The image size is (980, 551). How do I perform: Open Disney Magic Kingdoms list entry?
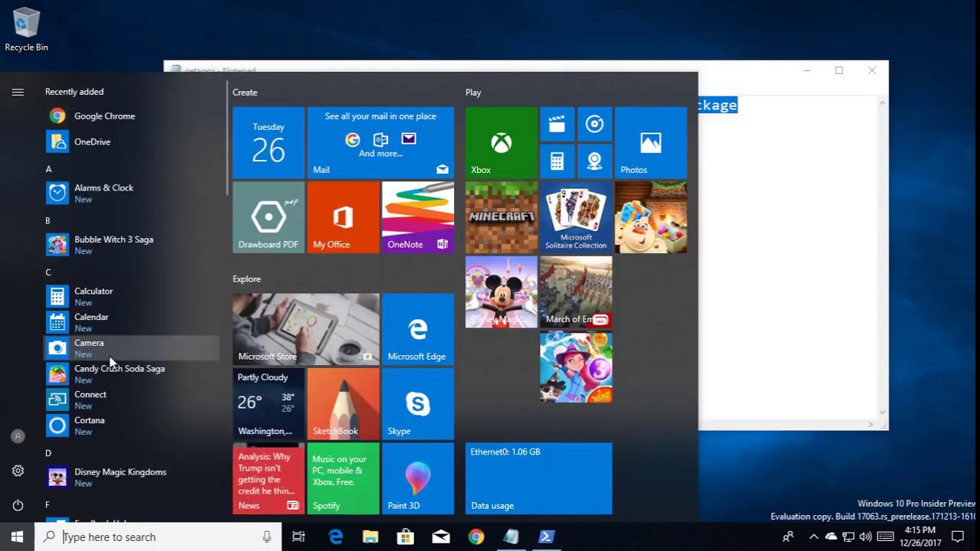(132, 478)
